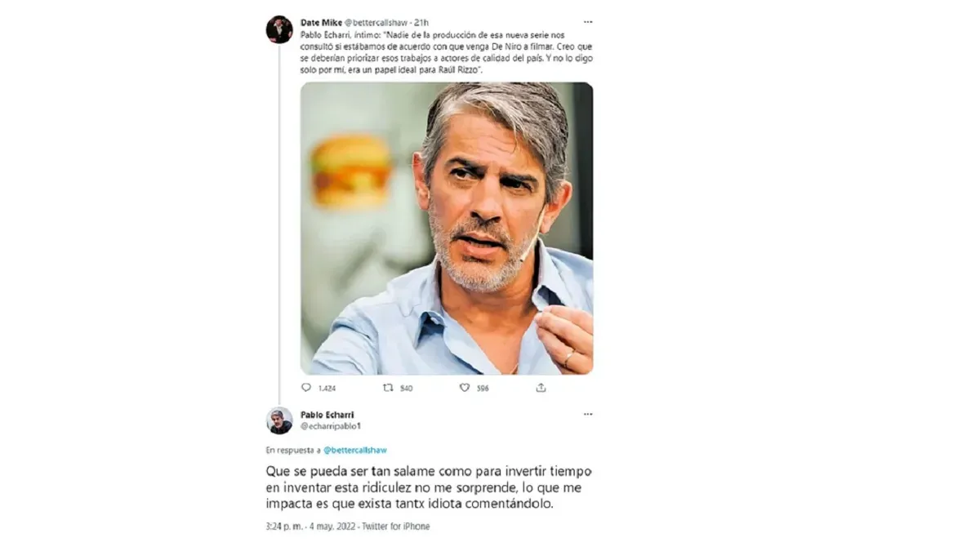Click the 596 likes count

click(483, 389)
